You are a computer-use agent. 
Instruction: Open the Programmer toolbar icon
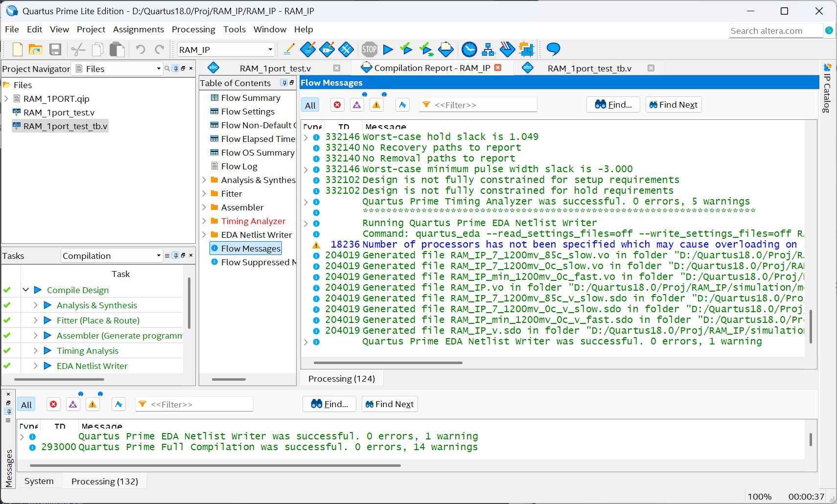tap(507, 49)
